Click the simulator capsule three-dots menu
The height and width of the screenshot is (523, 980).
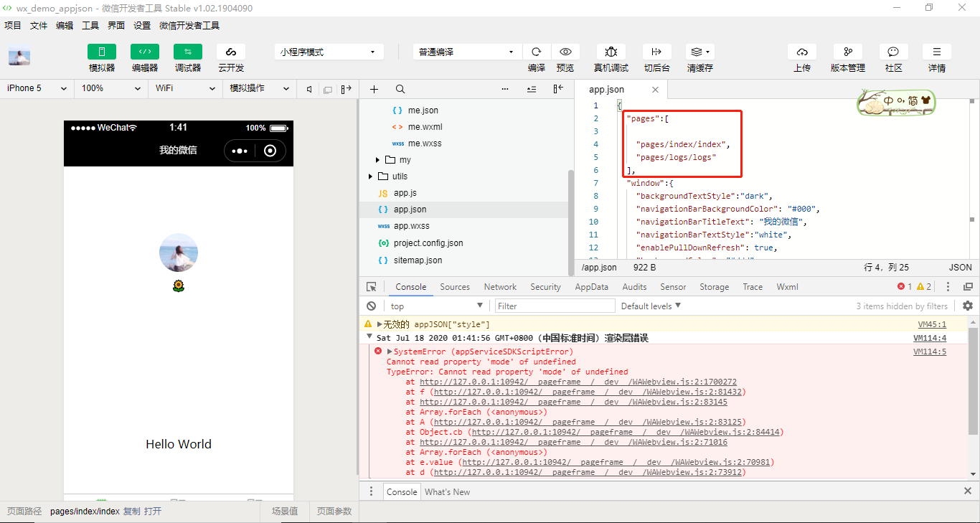point(240,151)
